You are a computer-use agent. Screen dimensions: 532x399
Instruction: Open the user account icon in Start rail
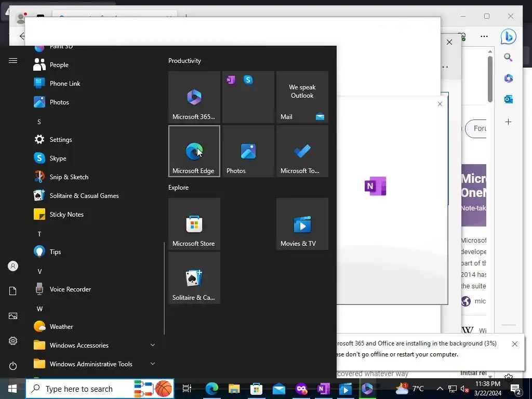click(13, 266)
